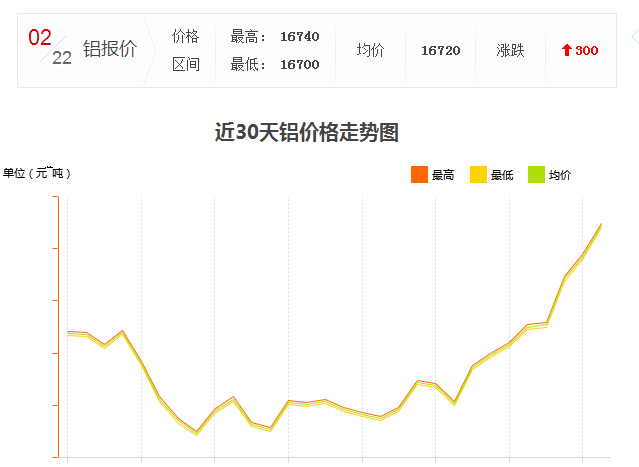Click the 02/22 date label
The image size is (639, 467).
50,48
